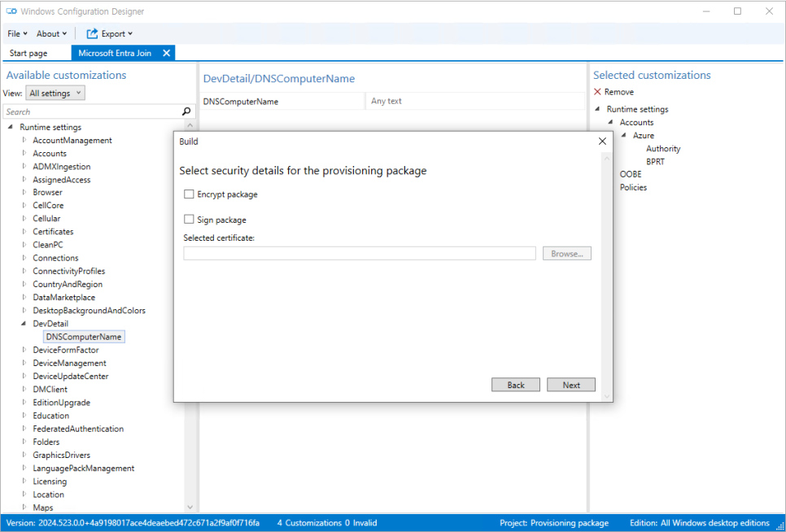Enable the Sign package checkbox
Viewport: 786px width, 532px height.
[x=189, y=220]
